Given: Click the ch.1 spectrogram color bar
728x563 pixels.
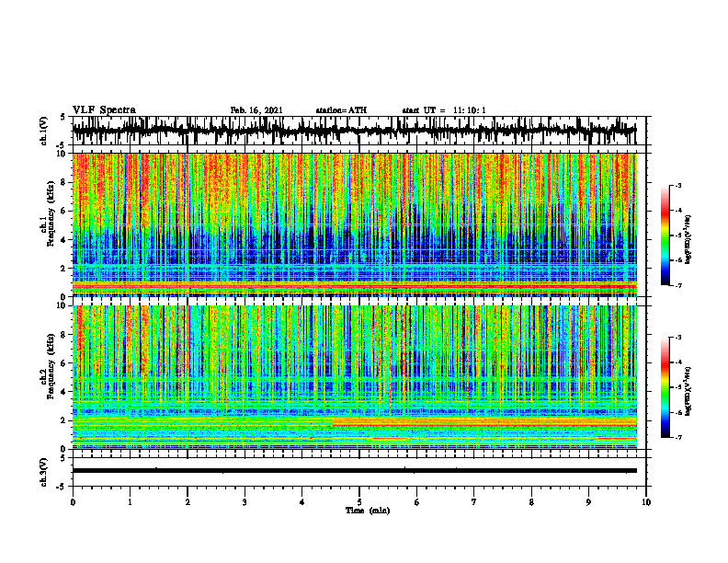Looking at the screenshot, I should (665, 236).
